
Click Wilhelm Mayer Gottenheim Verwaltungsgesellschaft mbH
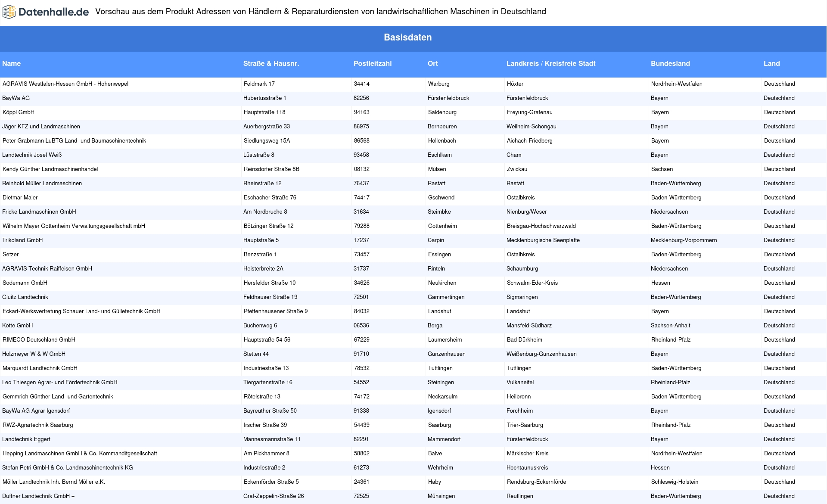click(74, 226)
